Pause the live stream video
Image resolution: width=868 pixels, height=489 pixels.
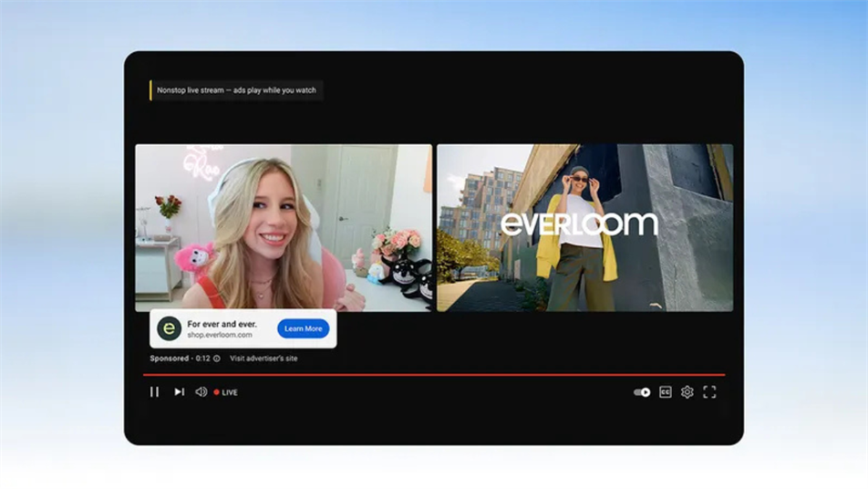pos(154,392)
